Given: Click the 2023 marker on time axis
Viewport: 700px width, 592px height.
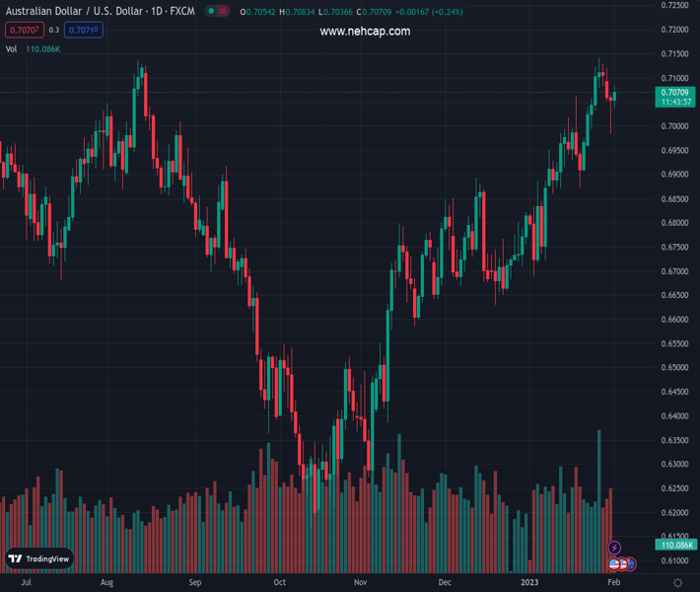Looking at the screenshot, I should [531, 583].
